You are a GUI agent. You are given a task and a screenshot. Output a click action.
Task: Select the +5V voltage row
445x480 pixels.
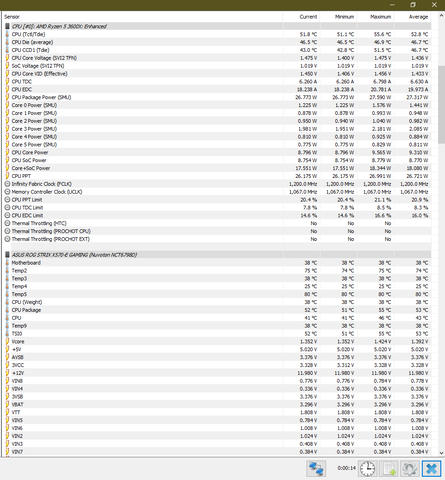[x=218, y=349]
